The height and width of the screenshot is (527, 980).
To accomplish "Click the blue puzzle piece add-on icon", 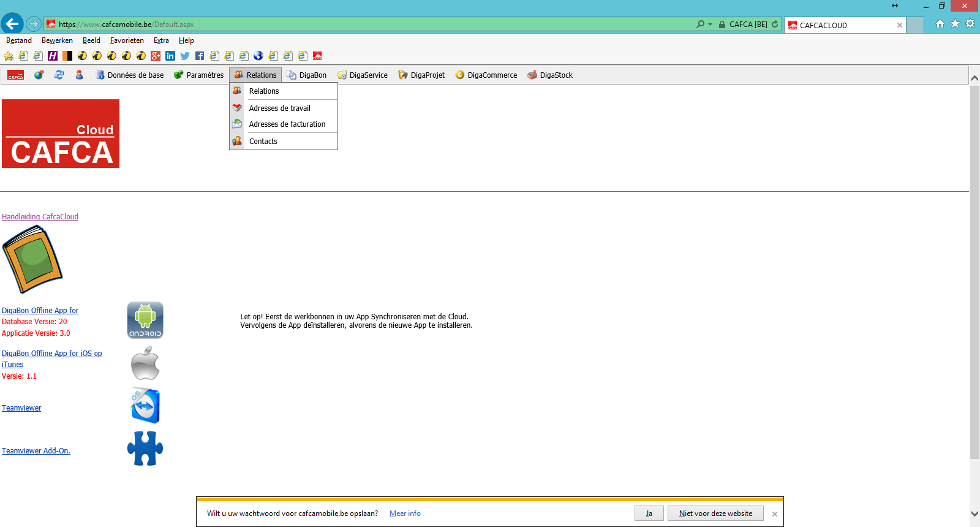I will [x=145, y=449].
